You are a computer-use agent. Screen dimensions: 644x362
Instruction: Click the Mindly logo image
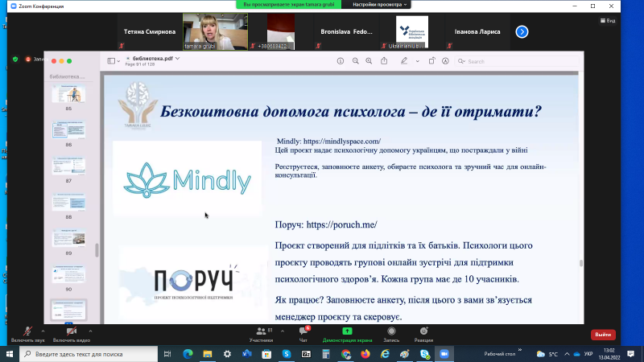coord(188,178)
